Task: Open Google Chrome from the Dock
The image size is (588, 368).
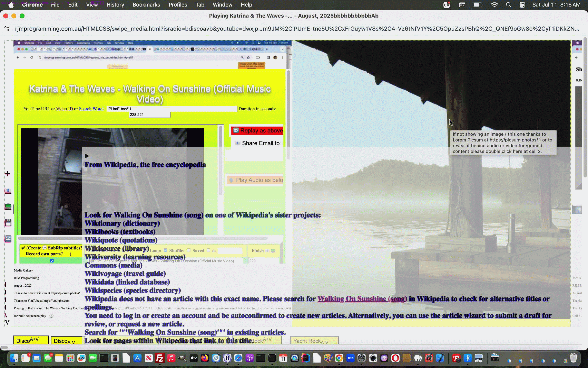Action: coord(339,358)
